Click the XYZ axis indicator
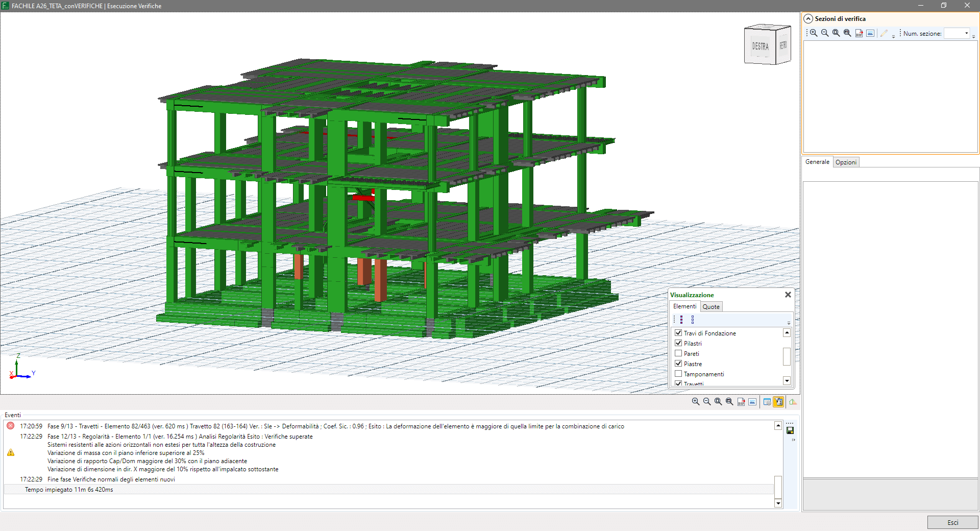Image resolution: width=980 pixels, height=531 pixels. (21, 366)
